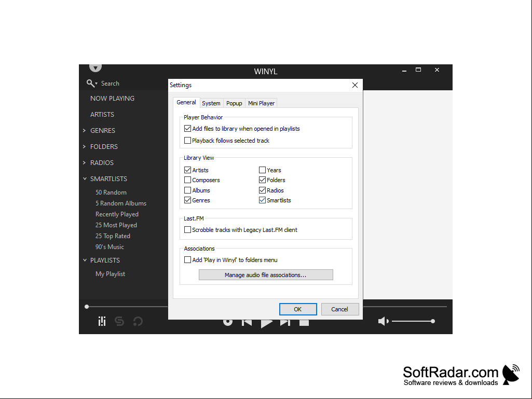Open the round main menu arrow button
Image resolution: width=532 pixels, height=399 pixels.
click(x=96, y=68)
